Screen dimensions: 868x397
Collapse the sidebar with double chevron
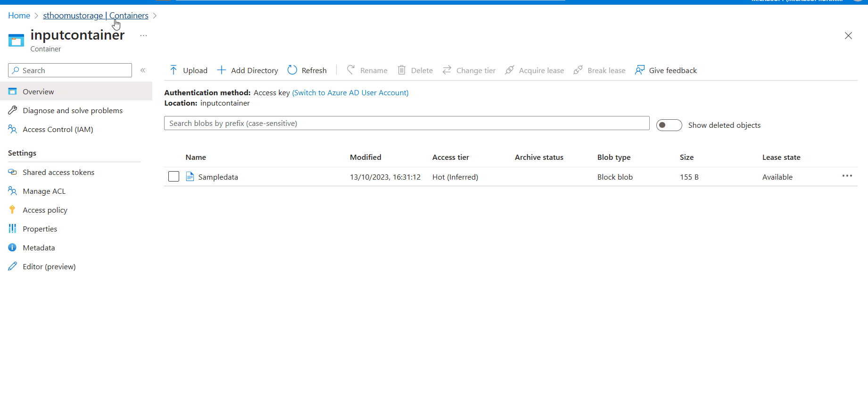point(143,70)
